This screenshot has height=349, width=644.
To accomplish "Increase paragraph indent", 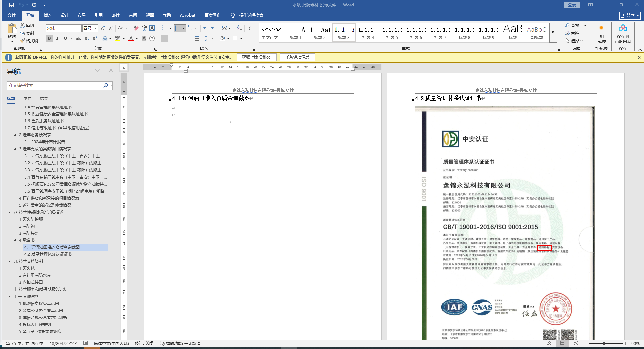I will point(214,28).
